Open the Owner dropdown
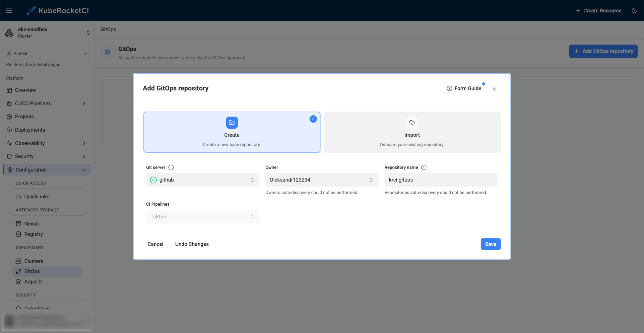 [x=322, y=180]
